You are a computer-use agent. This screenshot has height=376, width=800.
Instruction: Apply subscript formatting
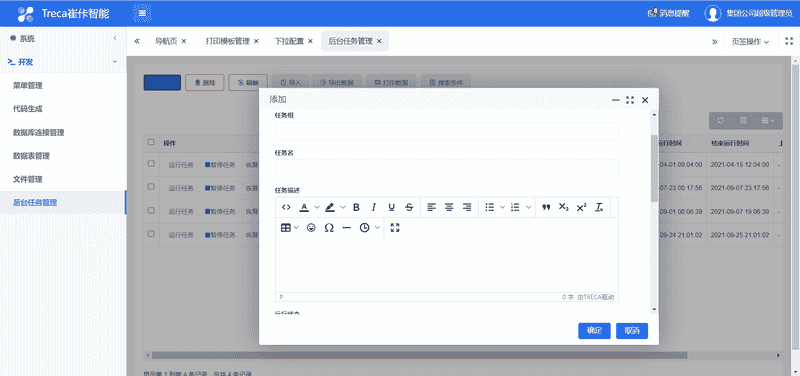(x=563, y=207)
